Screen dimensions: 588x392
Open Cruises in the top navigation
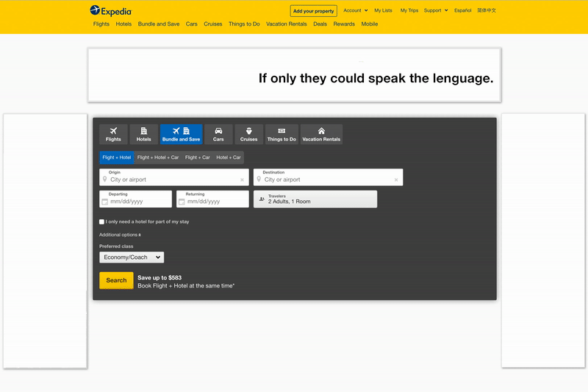click(213, 24)
